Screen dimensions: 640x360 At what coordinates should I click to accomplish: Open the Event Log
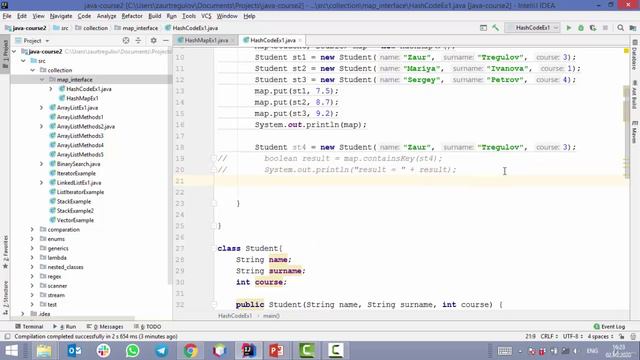(609, 327)
